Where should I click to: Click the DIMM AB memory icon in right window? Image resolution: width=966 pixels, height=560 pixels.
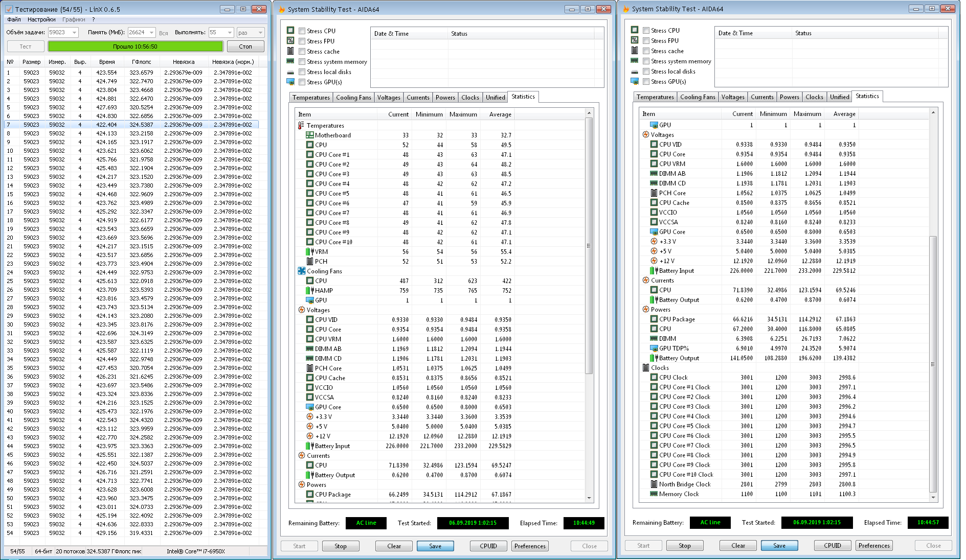(654, 174)
